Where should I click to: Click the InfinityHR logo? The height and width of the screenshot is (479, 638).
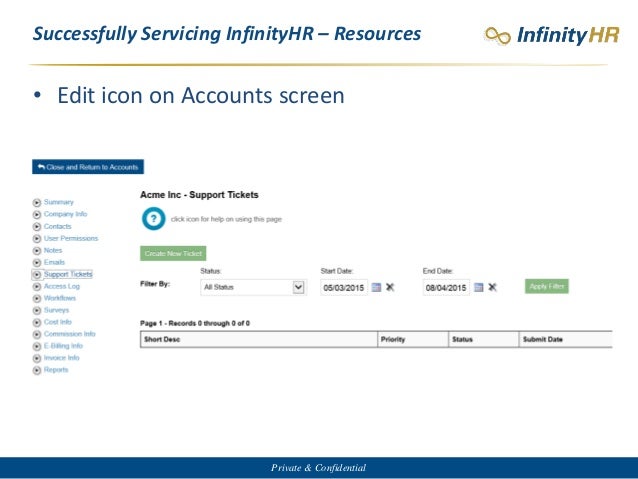pos(552,35)
